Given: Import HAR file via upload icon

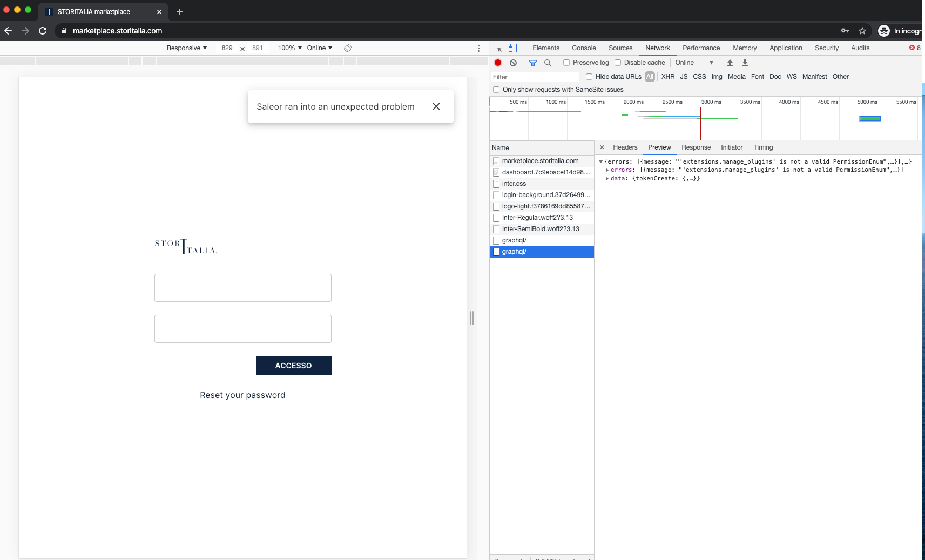Looking at the screenshot, I should pyautogui.click(x=730, y=63).
